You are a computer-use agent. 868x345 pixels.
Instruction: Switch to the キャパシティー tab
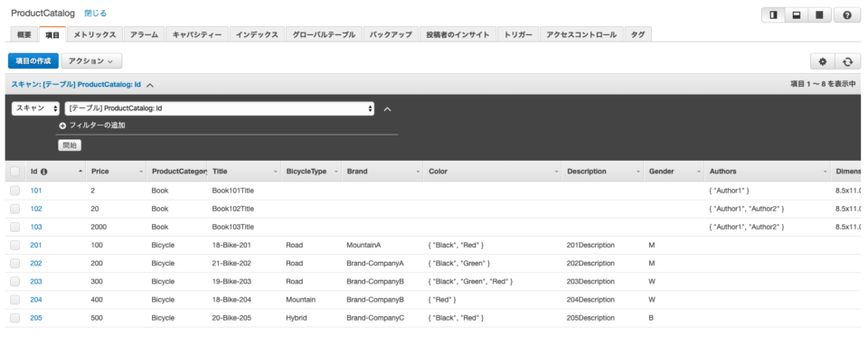(x=197, y=34)
